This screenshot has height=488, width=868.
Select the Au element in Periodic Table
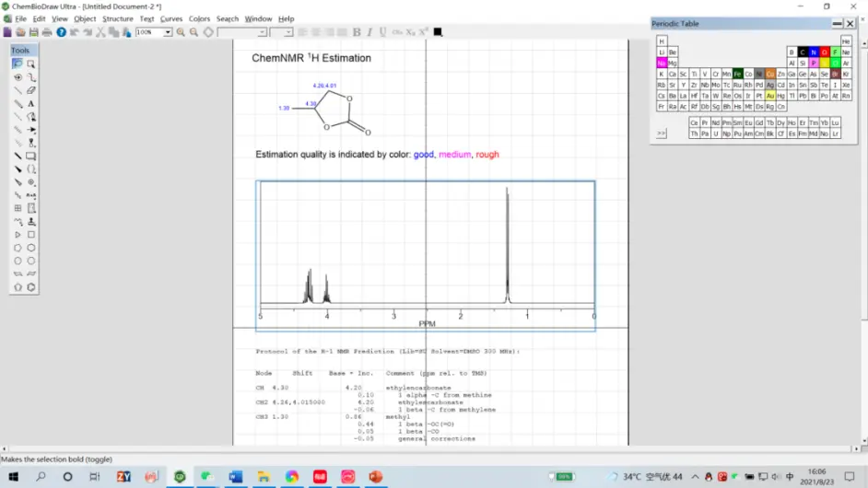click(x=770, y=96)
